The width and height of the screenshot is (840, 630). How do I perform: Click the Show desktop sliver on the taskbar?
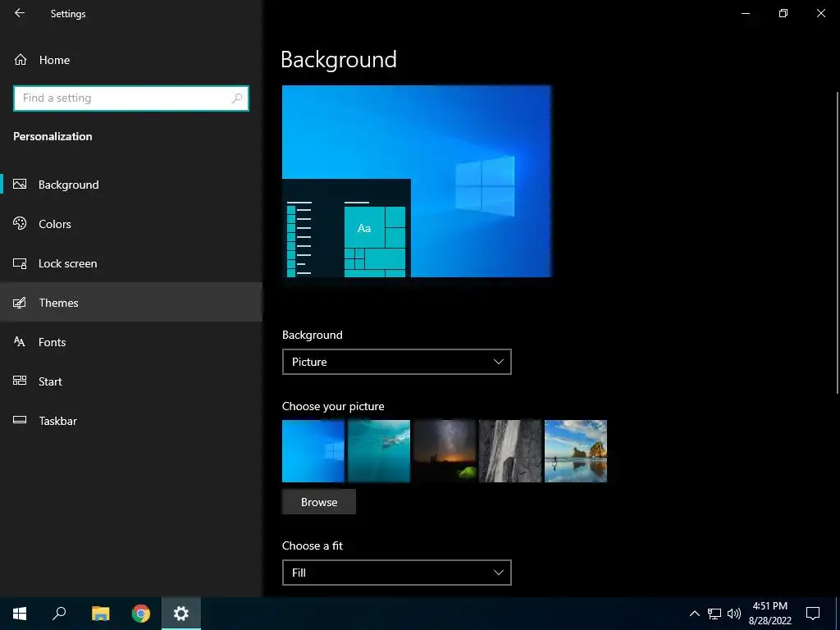click(x=838, y=614)
